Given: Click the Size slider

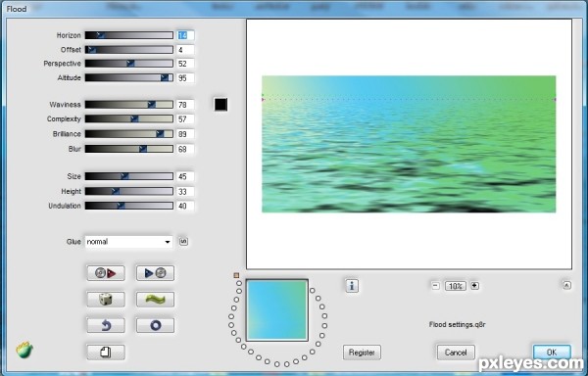Looking at the screenshot, I should (x=129, y=176).
